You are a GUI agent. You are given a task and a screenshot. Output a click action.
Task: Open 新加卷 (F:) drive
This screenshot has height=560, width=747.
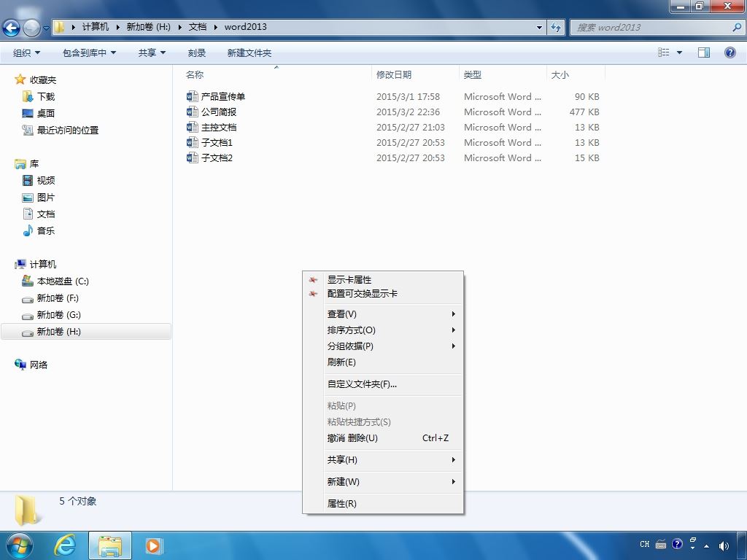tap(50, 298)
